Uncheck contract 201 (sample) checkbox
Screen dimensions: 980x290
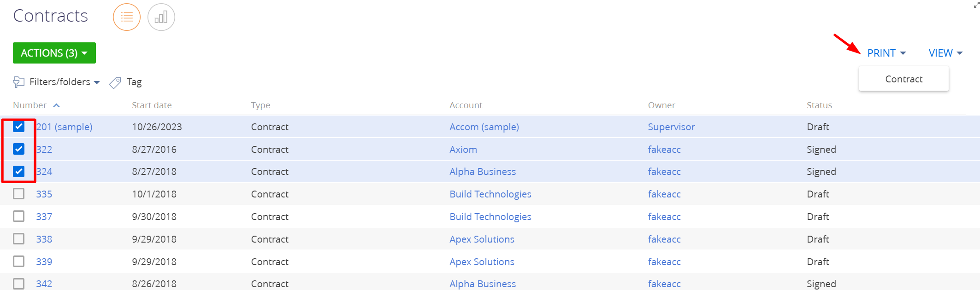coord(19,127)
